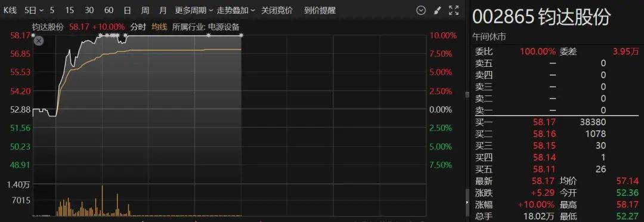
Task: Select the 60 minute period tab
Action: (109, 11)
